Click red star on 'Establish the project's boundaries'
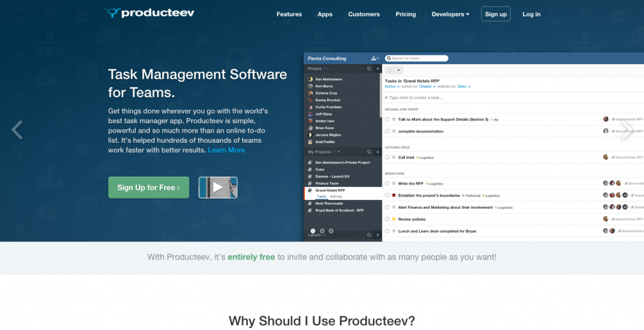Screen dimensions: 644x330 (x=394, y=195)
